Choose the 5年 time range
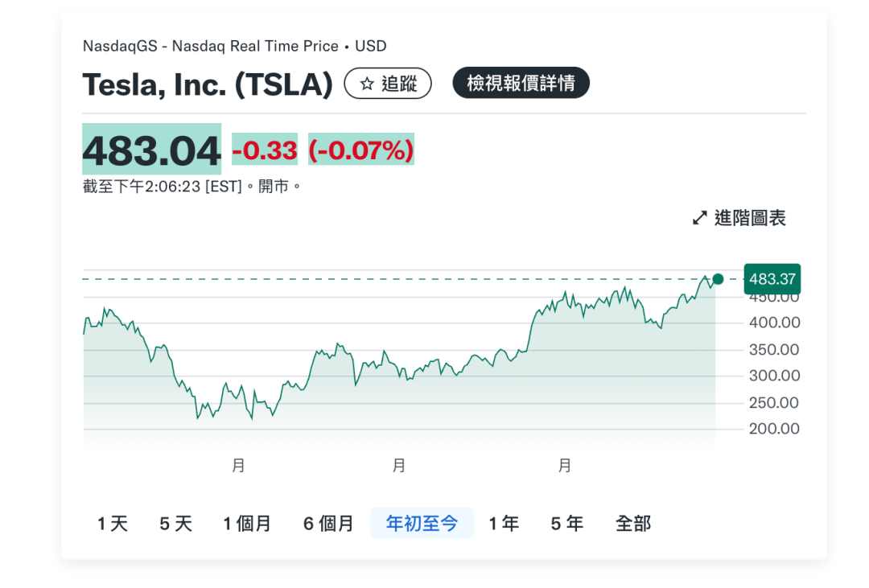 [566, 524]
